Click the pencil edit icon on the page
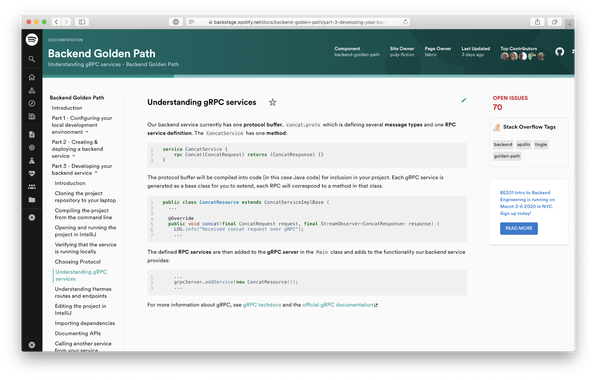596x380 pixels. pyautogui.click(x=464, y=100)
